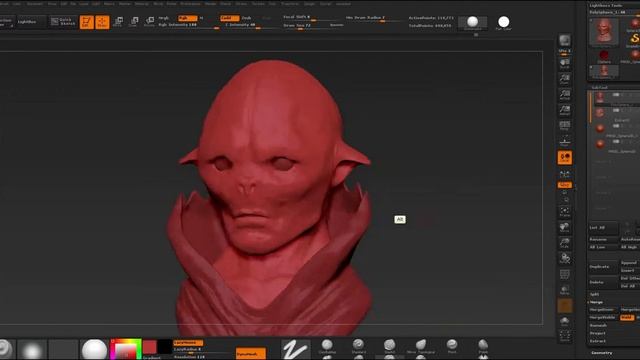Expand the Project section
Viewport: 640px width, 360px height.
coord(598,333)
